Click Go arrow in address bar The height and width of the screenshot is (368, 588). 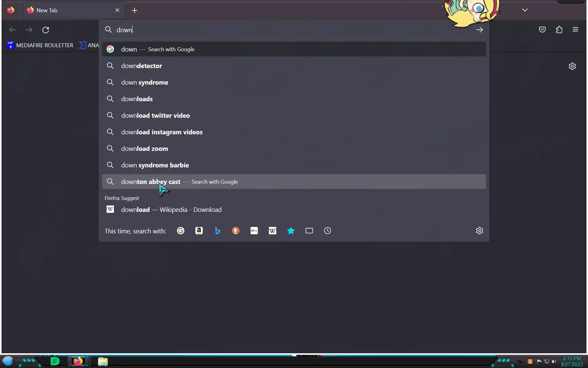coord(480,30)
